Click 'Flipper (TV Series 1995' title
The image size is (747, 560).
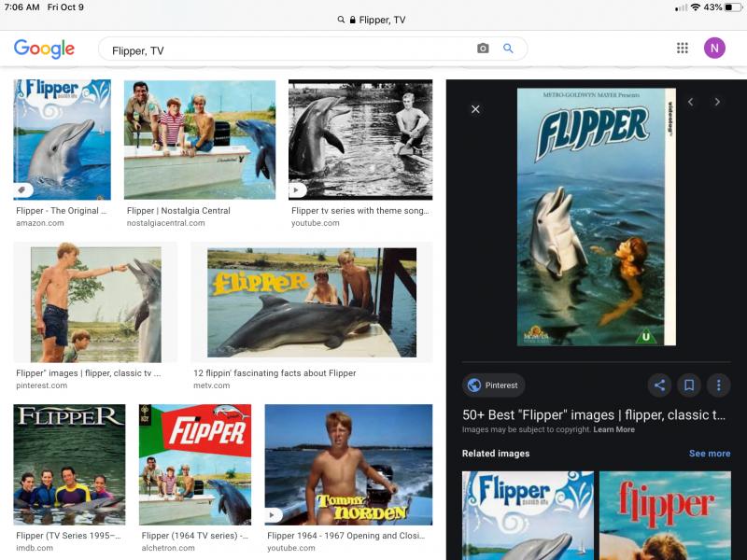[x=68, y=536]
